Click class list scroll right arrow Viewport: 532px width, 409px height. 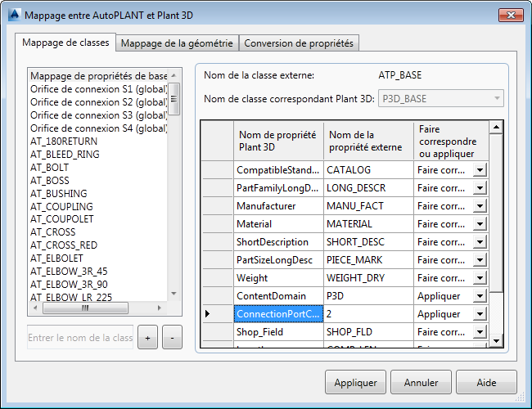click(x=160, y=308)
